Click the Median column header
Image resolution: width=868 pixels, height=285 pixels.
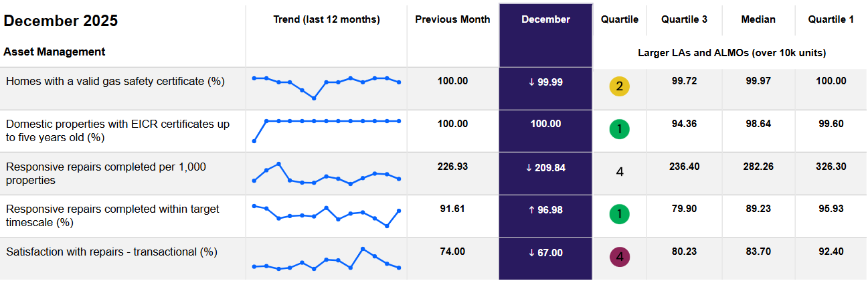point(758,19)
